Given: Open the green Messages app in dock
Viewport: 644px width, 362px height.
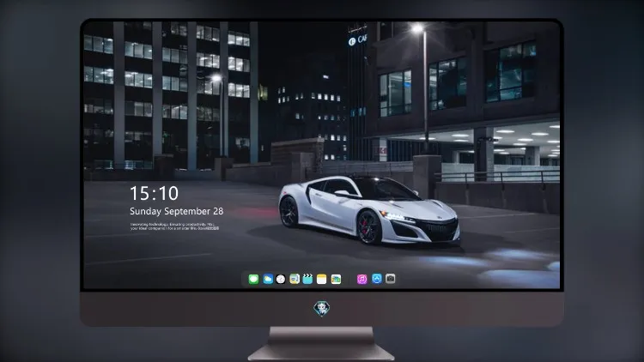Looking at the screenshot, I should 253,279.
